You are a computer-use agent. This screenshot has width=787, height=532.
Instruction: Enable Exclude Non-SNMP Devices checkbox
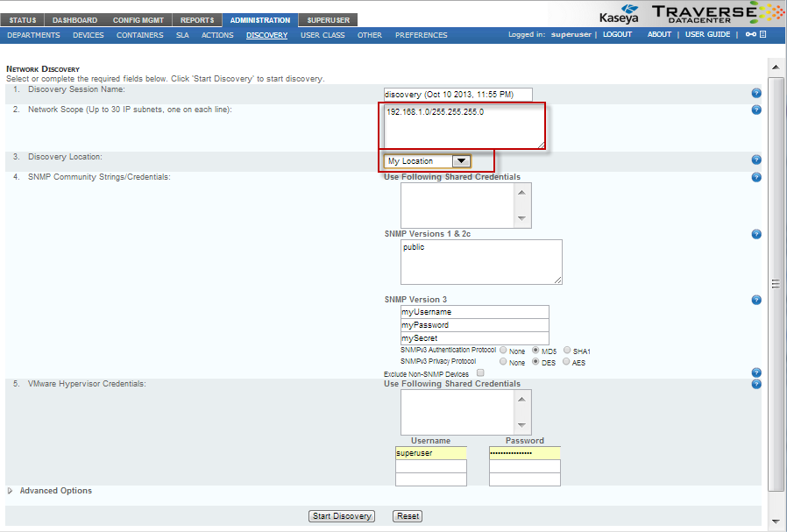(x=480, y=372)
